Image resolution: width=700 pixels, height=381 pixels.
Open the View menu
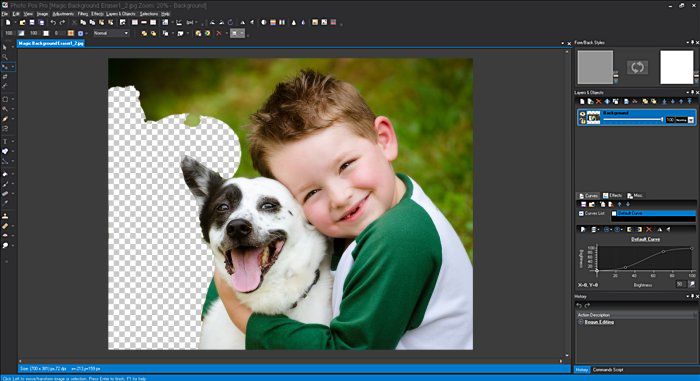[28, 14]
